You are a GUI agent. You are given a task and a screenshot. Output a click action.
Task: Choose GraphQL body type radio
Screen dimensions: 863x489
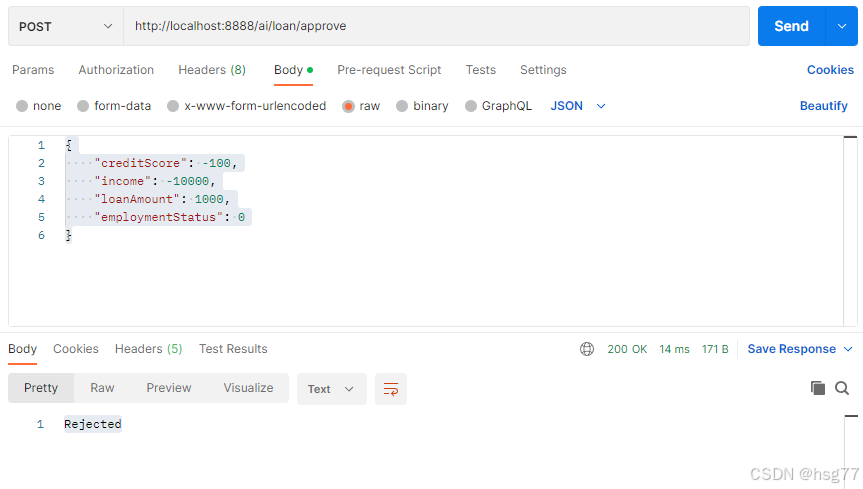[471, 106]
